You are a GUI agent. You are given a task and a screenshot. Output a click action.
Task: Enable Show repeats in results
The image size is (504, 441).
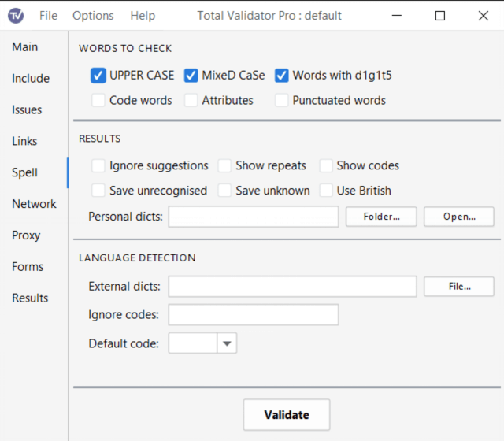point(225,165)
